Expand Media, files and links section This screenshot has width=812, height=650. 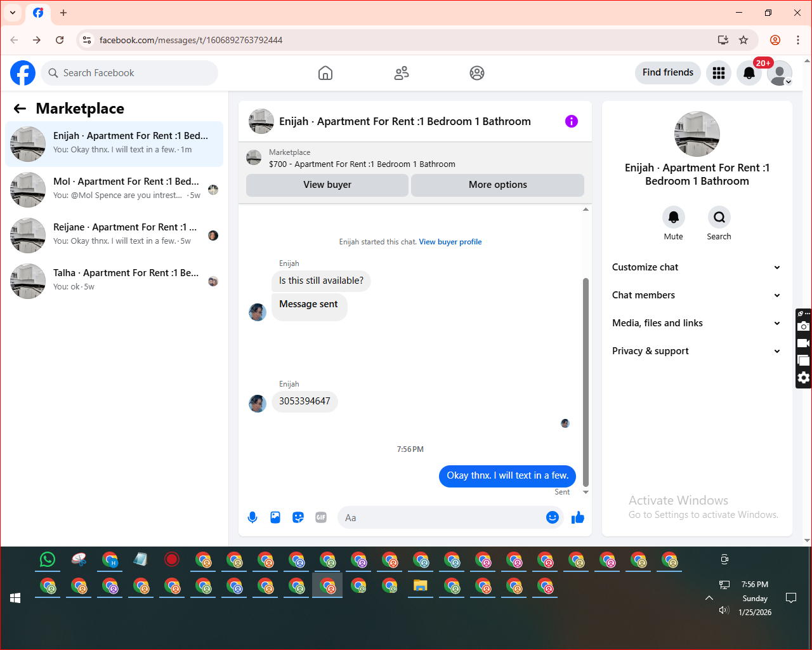coord(697,323)
